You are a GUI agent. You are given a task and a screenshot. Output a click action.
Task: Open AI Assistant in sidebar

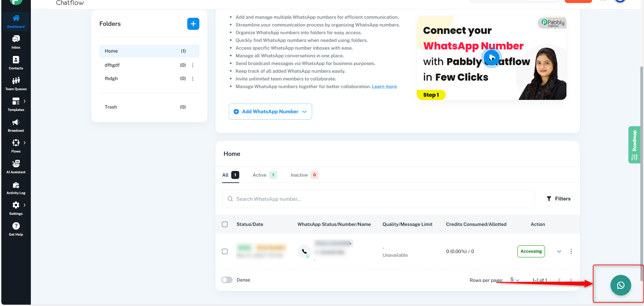(x=16, y=164)
